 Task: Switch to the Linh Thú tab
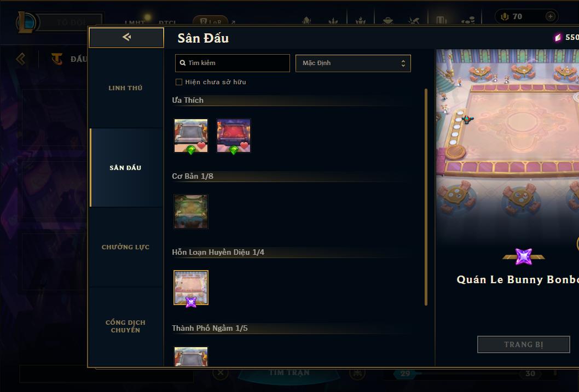[x=125, y=88]
